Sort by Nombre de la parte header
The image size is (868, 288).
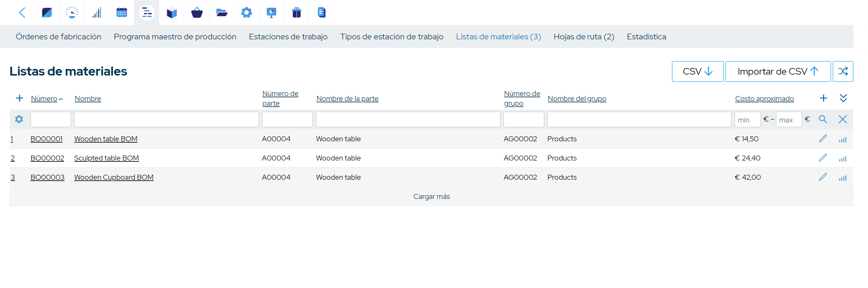(347, 99)
